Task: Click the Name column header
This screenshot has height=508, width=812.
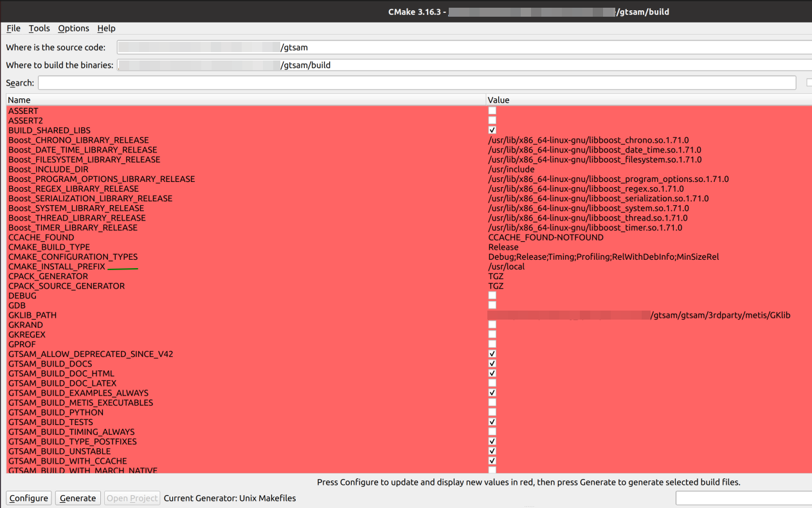Action: (x=246, y=100)
